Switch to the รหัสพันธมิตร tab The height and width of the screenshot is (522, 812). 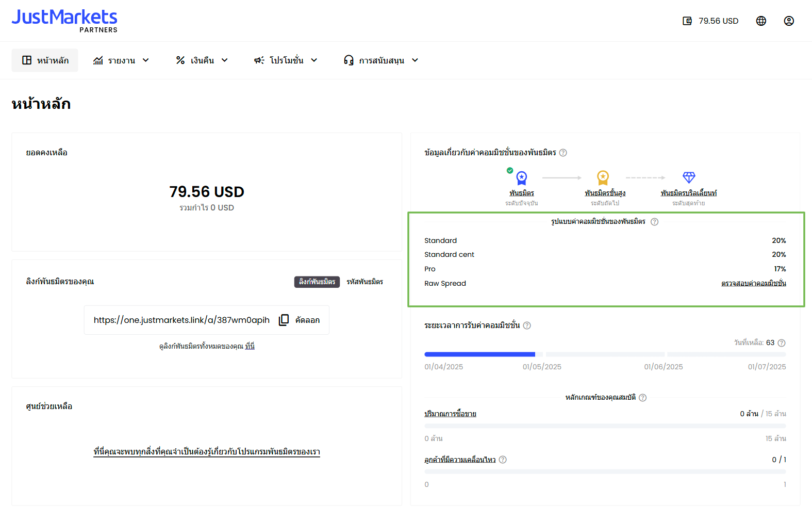(365, 282)
